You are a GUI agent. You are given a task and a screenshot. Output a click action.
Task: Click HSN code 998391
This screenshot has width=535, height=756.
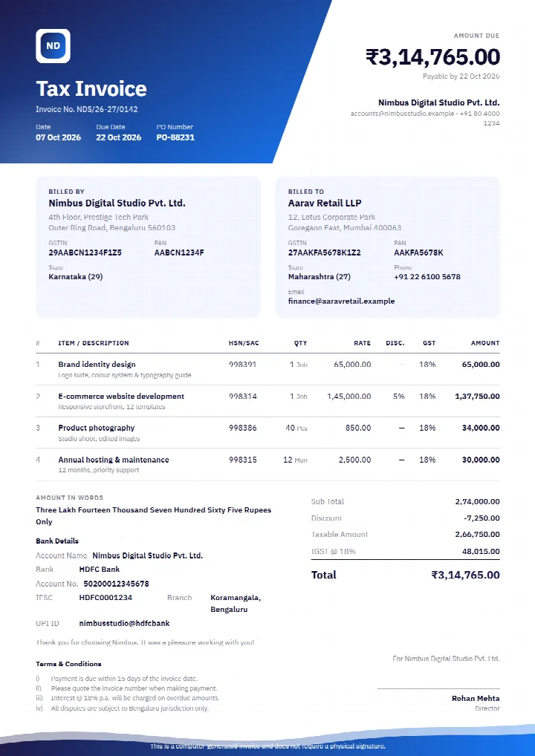coord(243,365)
